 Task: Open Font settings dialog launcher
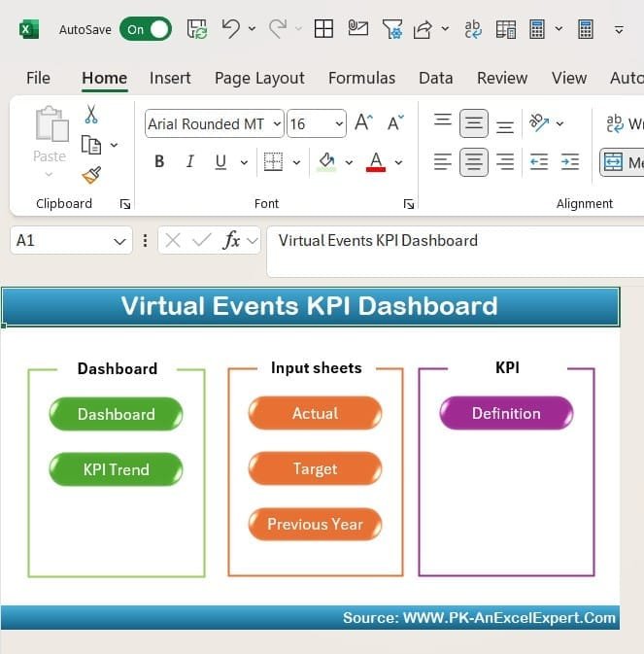click(409, 204)
